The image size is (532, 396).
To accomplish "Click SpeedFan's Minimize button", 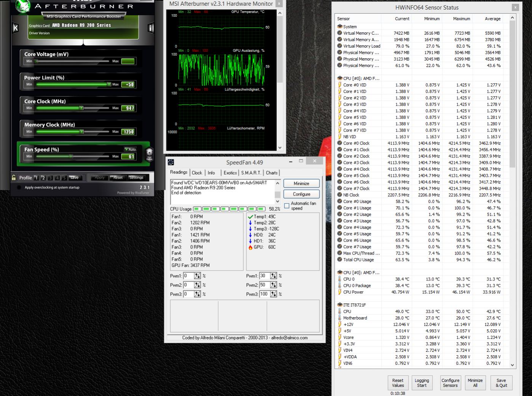I will [x=301, y=183].
